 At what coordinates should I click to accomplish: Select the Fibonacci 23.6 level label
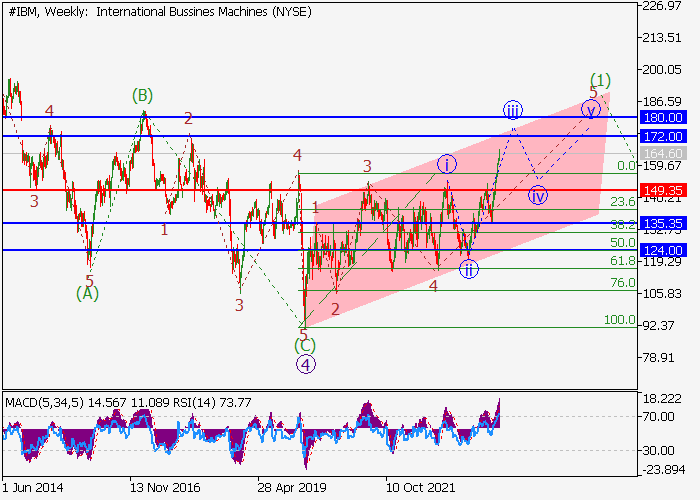coord(623,202)
